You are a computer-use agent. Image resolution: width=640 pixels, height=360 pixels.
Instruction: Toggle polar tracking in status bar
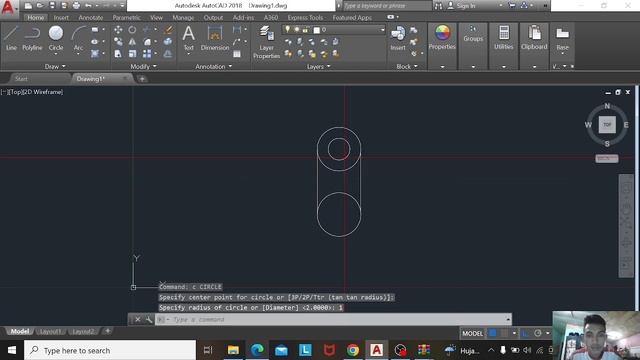pos(538,333)
